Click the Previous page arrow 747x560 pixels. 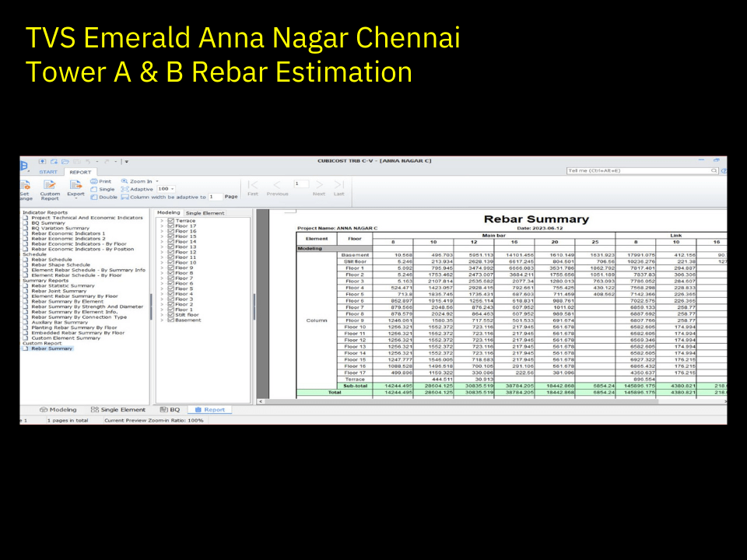(x=277, y=185)
